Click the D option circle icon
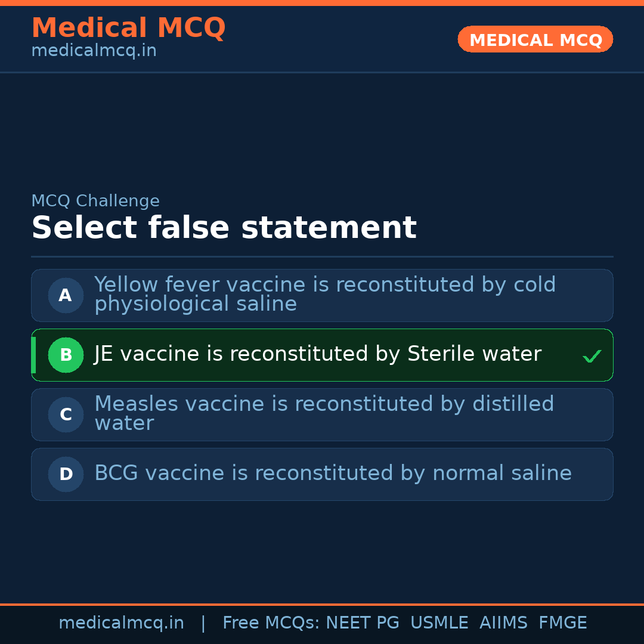The height and width of the screenshot is (644, 644). coord(66,474)
